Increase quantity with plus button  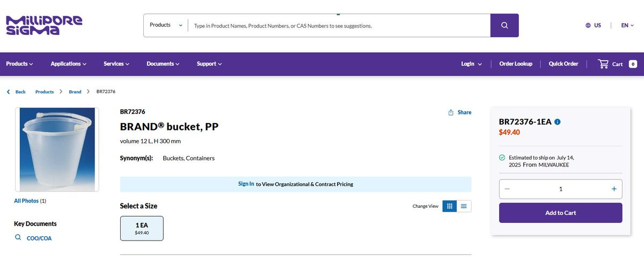pos(614,189)
